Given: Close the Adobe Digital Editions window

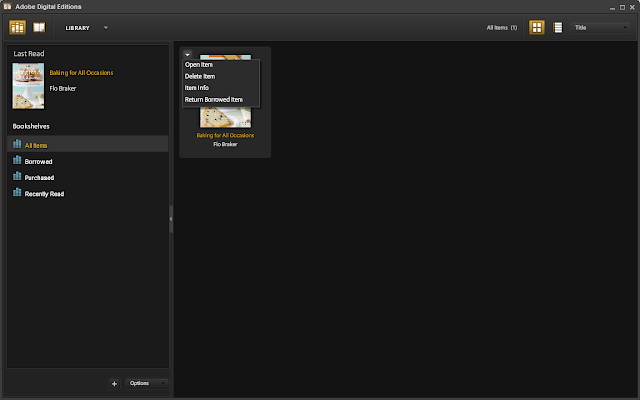Looking at the screenshot, I should [632, 7].
